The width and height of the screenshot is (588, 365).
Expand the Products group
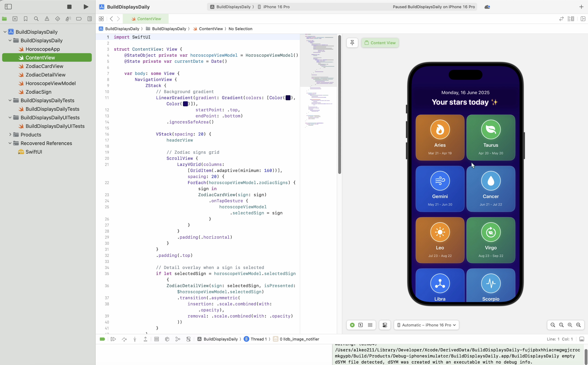pos(10,135)
